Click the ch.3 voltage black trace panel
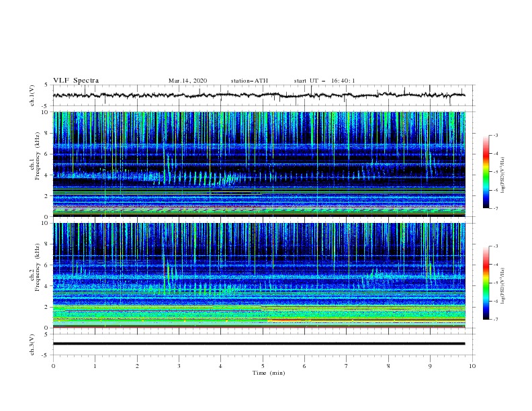Screen dimensions: 532x411 263,345
